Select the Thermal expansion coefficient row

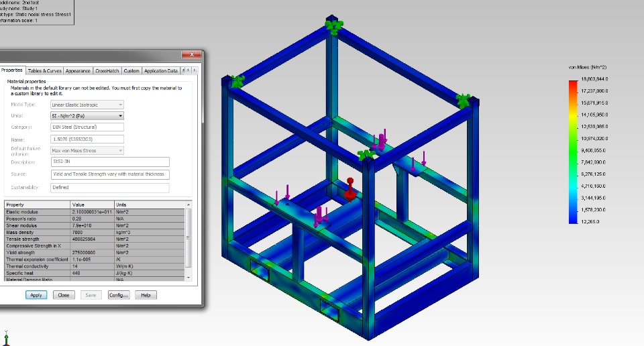pos(95,259)
